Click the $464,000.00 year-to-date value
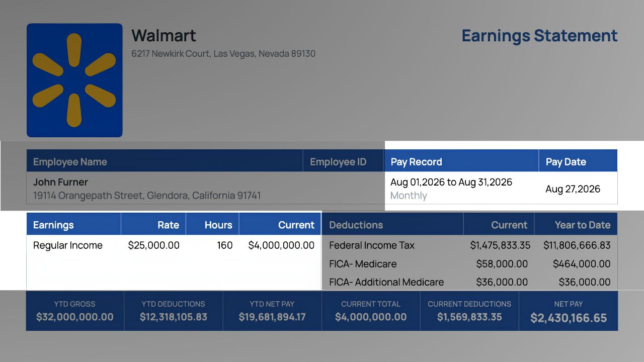644x362 pixels. (582, 263)
